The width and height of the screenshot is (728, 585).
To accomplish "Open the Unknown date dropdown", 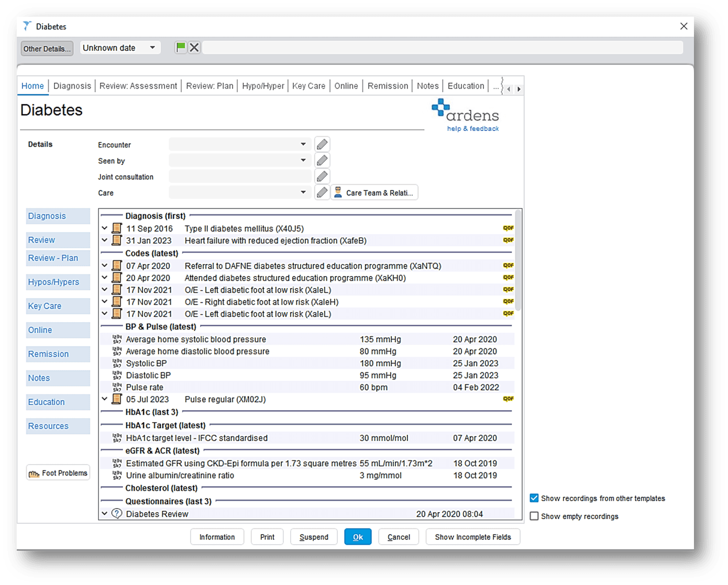I will (119, 48).
